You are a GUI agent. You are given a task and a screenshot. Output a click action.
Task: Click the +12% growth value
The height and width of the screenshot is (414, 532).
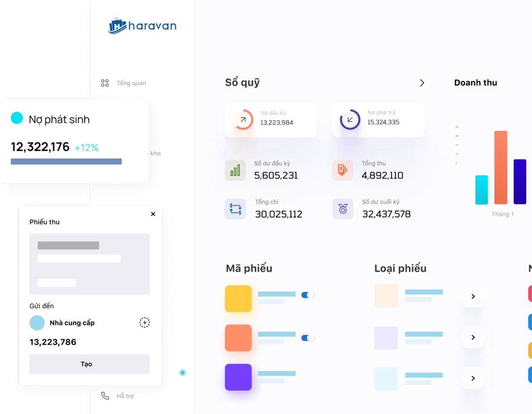click(x=86, y=148)
